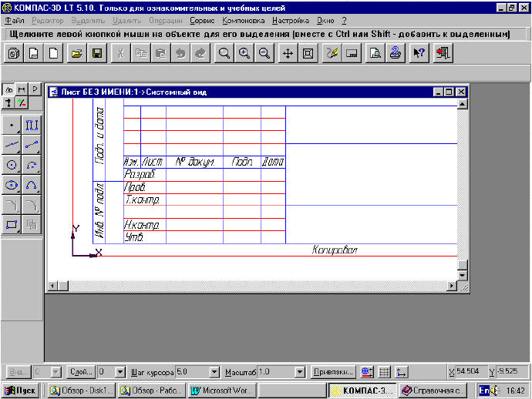Click the Копировал label on the drawing
The height and width of the screenshot is (399, 532).
[335, 250]
